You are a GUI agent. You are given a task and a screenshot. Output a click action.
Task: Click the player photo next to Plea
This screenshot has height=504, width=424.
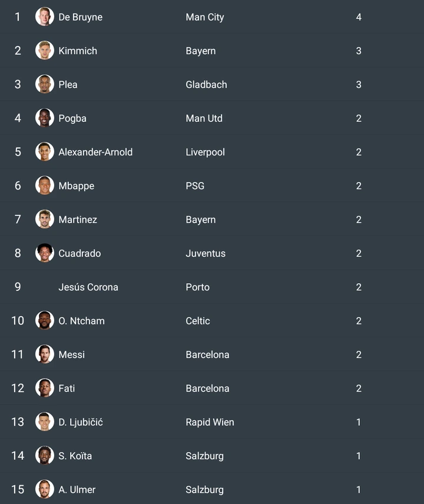[45, 84]
